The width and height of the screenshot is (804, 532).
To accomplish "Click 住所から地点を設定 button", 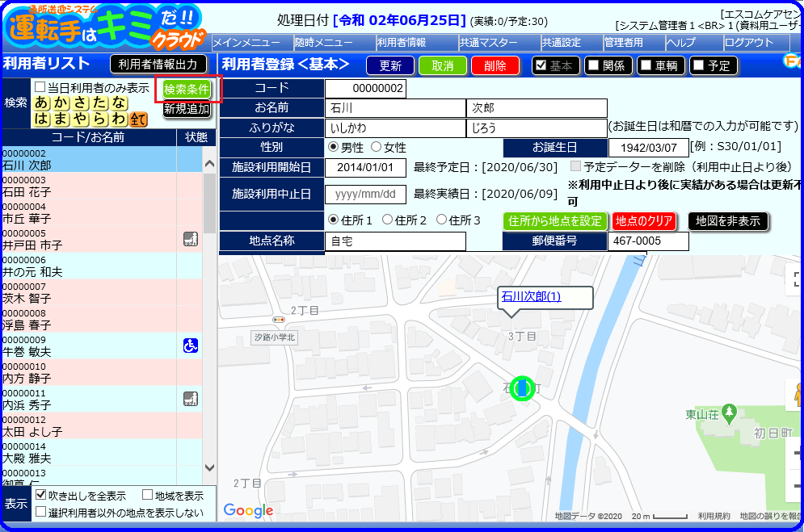I will tap(555, 220).
